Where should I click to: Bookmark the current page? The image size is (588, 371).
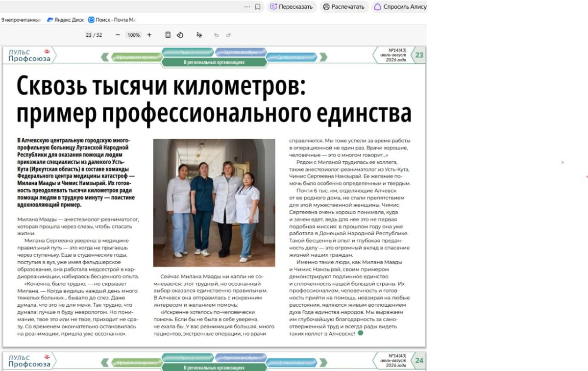[258, 7]
